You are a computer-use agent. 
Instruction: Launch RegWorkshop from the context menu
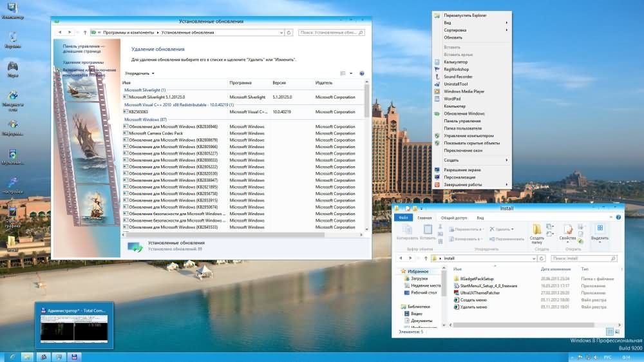[x=456, y=70]
